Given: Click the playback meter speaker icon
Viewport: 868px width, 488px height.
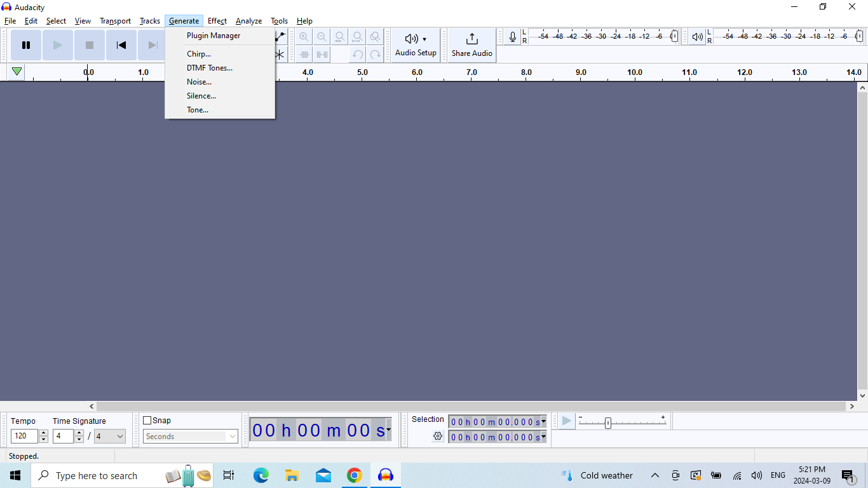Looking at the screenshot, I should click(x=697, y=37).
